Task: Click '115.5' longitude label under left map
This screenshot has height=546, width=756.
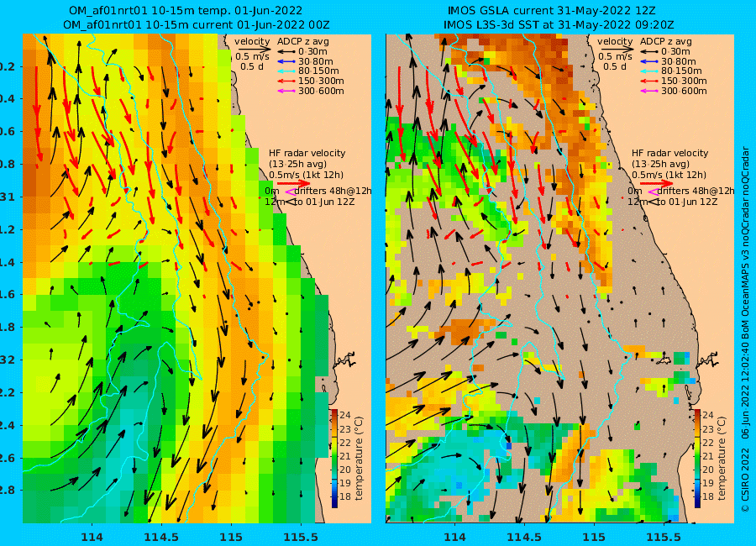Action: 301,537
